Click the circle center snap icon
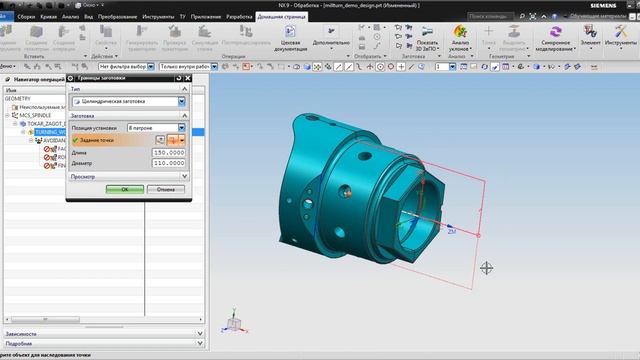Screen dimensions: 640x360 pos(380,67)
